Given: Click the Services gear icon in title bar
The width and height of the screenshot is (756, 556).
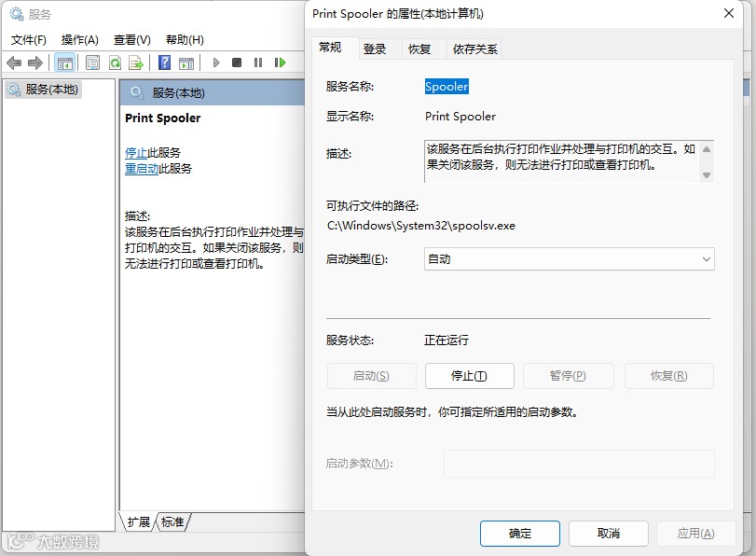Looking at the screenshot, I should (17, 15).
